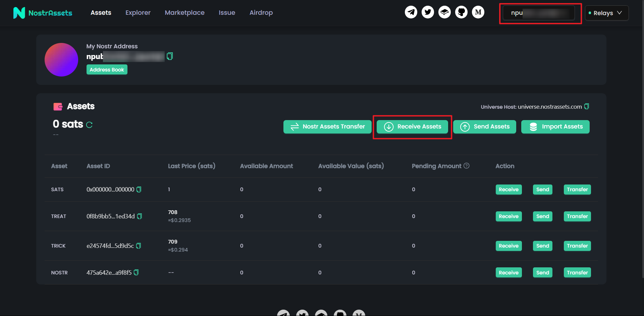Open the Explorer page

pyautogui.click(x=138, y=13)
